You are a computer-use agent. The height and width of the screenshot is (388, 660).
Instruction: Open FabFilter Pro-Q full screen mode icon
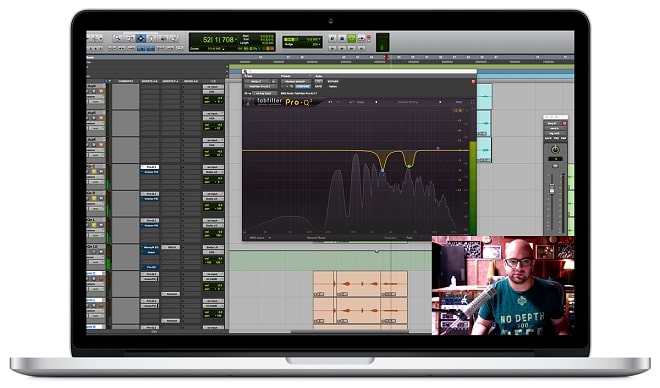[472, 102]
